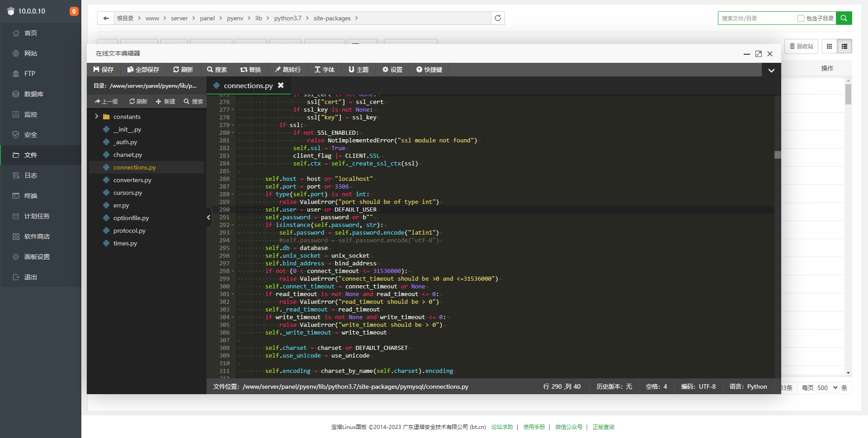The height and width of the screenshot is (438, 868).
Task: Go up one level with 上一级
Action: click(x=106, y=102)
